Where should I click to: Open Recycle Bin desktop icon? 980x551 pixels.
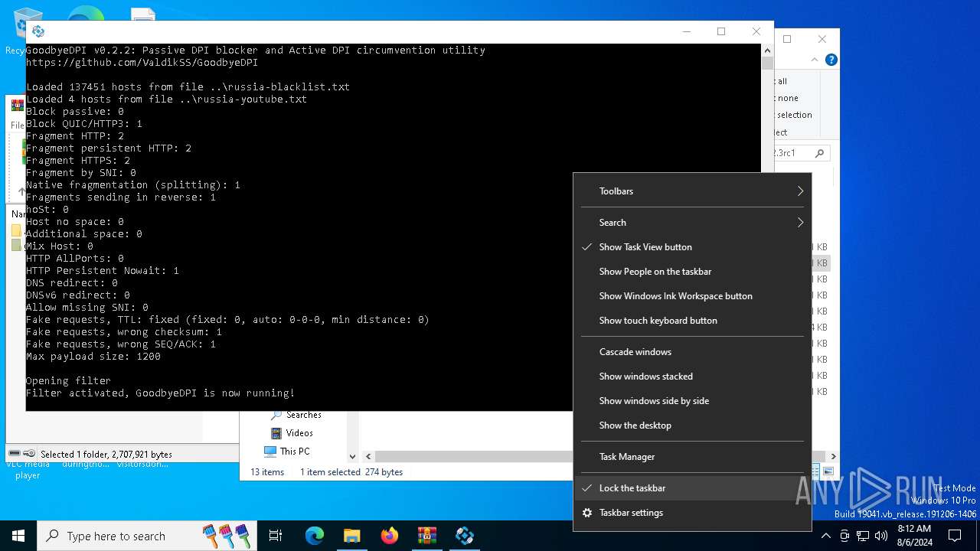[x=28, y=31]
